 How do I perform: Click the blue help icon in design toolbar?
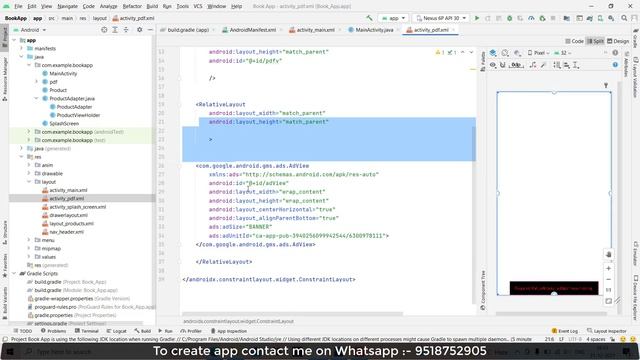pos(615,65)
